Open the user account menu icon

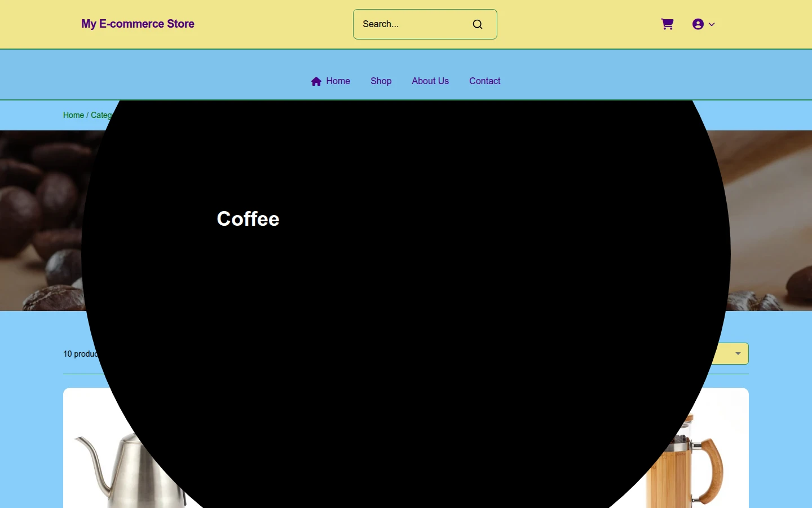pos(698,24)
